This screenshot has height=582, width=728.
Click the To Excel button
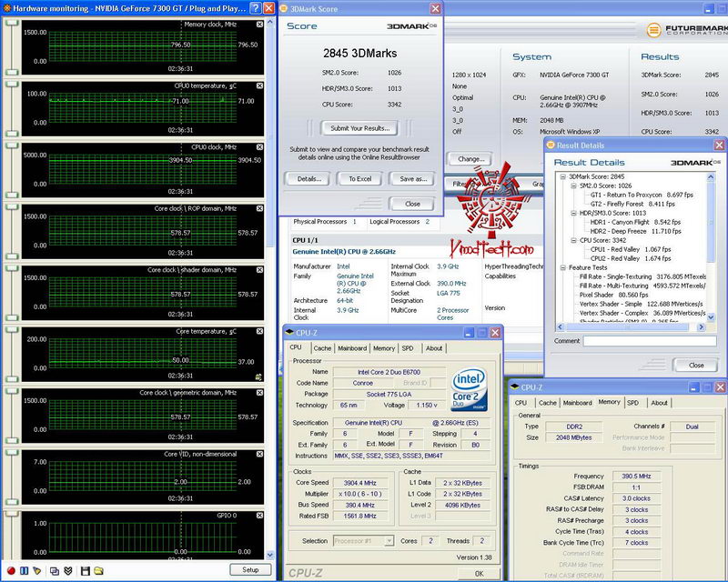(x=360, y=178)
